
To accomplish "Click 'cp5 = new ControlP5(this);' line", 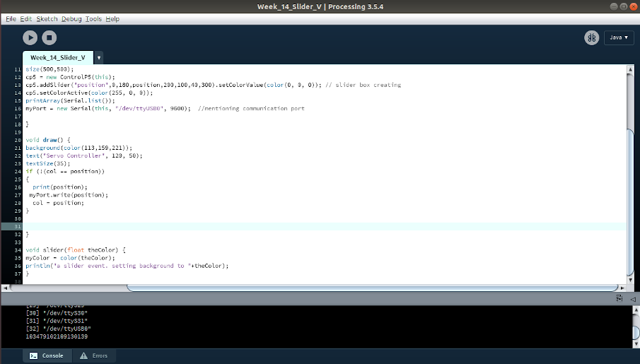I will (x=70, y=77).
